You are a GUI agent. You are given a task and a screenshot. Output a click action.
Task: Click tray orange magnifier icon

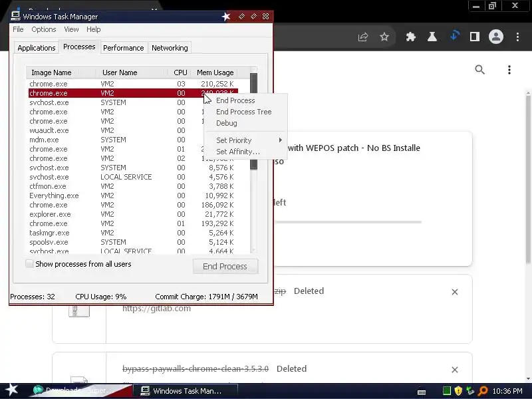tap(483, 391)
